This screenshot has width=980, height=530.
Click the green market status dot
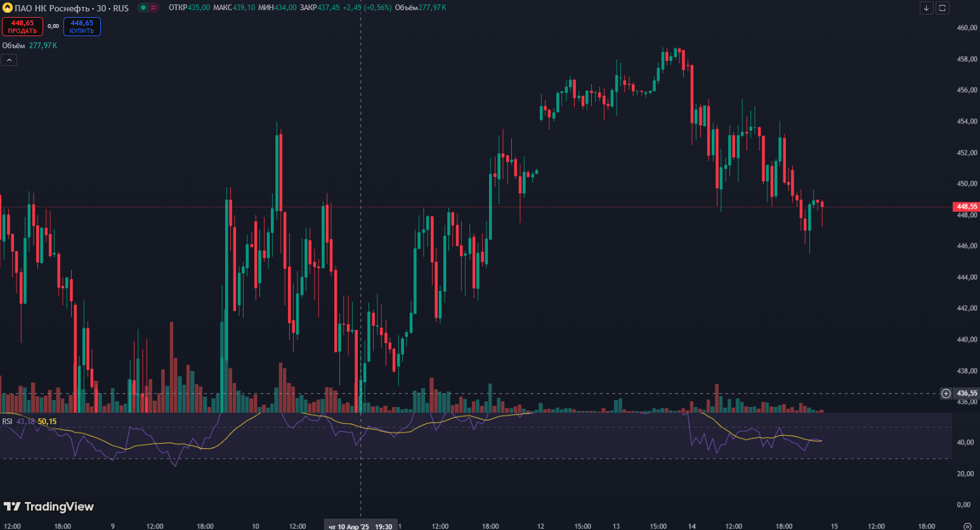pyautogui.click(x=143, y=8)
